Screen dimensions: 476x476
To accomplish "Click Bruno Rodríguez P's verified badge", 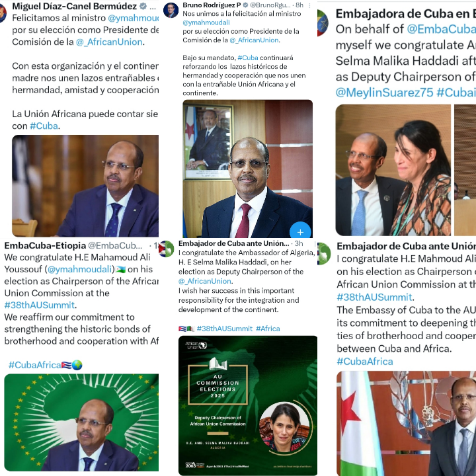I will [x=245, y=5].
